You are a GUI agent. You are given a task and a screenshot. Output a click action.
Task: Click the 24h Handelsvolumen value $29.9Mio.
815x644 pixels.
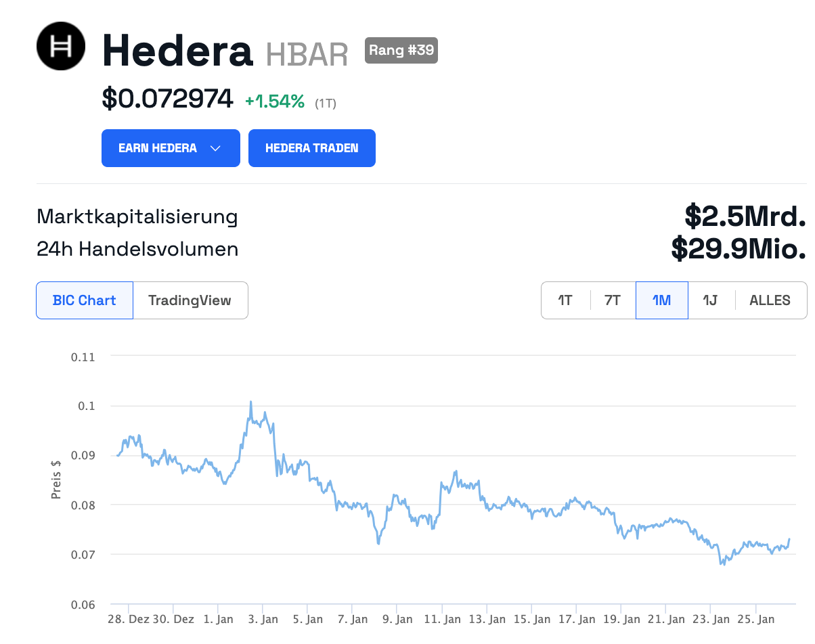point(739,250)
